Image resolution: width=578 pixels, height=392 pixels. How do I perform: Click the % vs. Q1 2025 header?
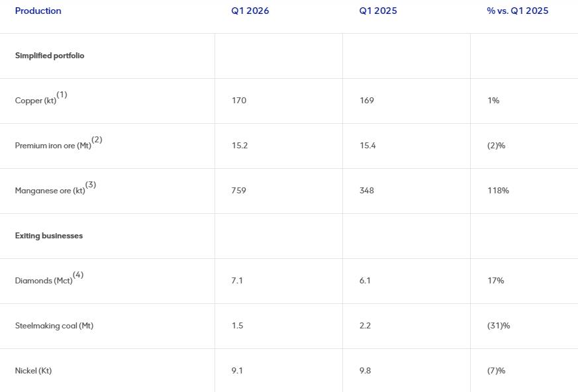pos(517,11)
